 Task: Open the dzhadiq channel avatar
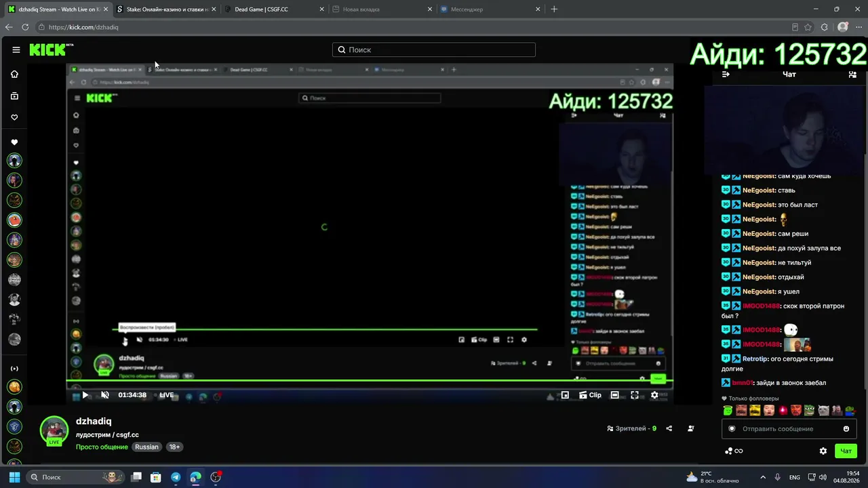pos(54,430)
